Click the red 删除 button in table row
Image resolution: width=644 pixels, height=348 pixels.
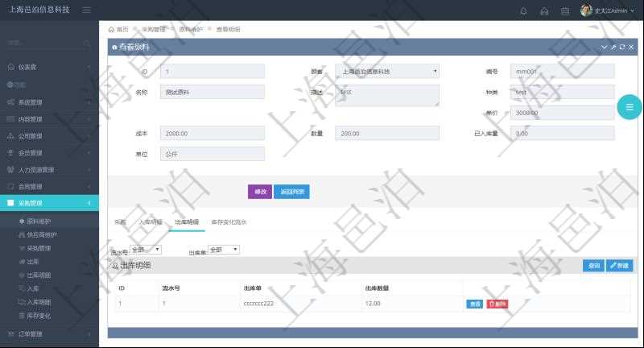[x=497, y=304]
